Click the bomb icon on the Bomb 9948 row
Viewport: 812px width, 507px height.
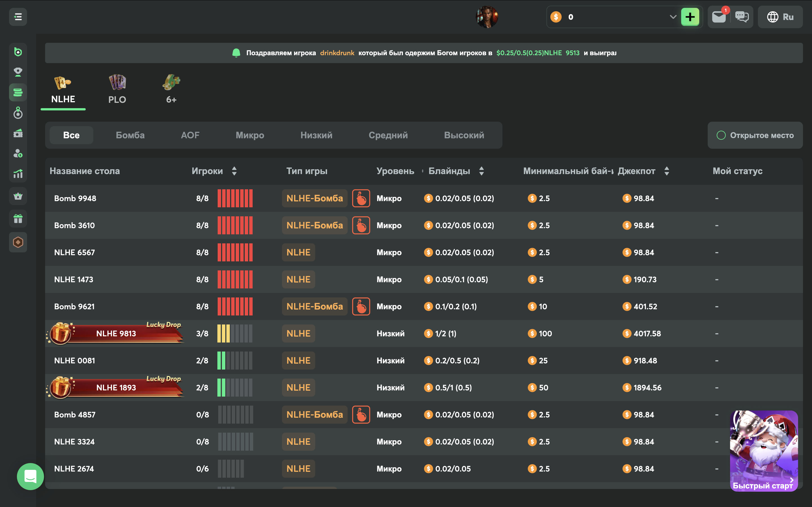361,198
